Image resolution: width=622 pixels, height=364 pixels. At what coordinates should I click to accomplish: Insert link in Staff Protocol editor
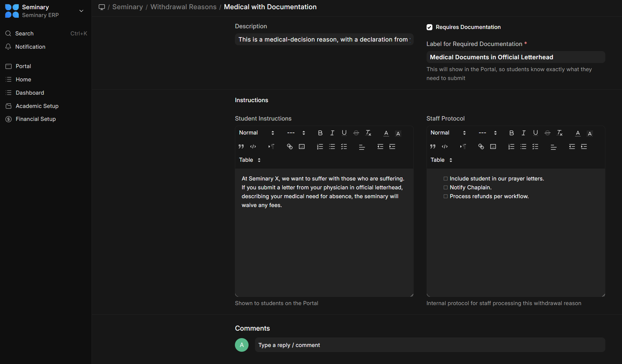tap(481, 146)
